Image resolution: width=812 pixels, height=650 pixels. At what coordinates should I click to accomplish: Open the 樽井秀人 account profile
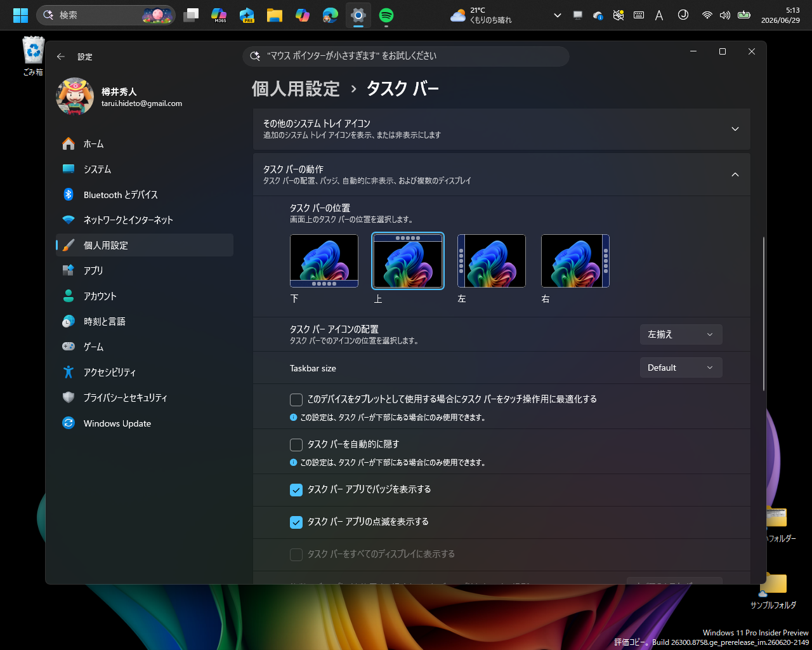click(x=119, y=96)
